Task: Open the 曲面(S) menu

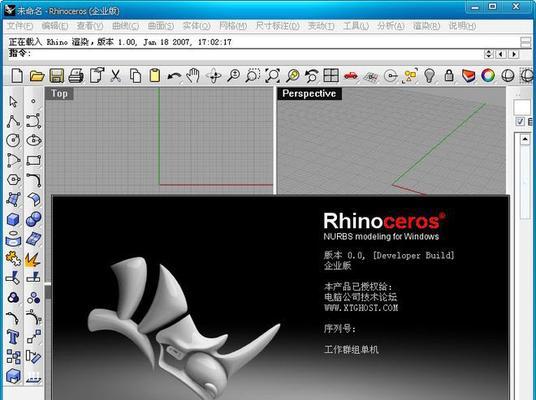Action: coord(161,26)
